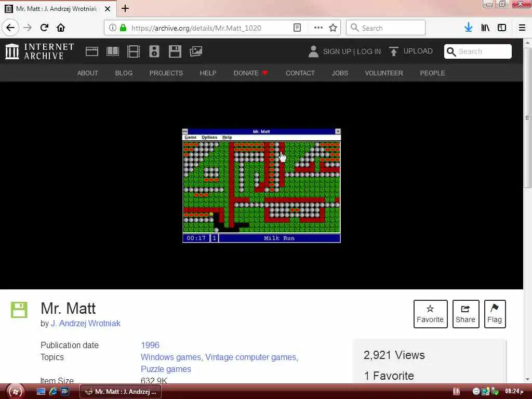Open the BLOG menu item
532x399 pixels.
(x=124, y=73)
